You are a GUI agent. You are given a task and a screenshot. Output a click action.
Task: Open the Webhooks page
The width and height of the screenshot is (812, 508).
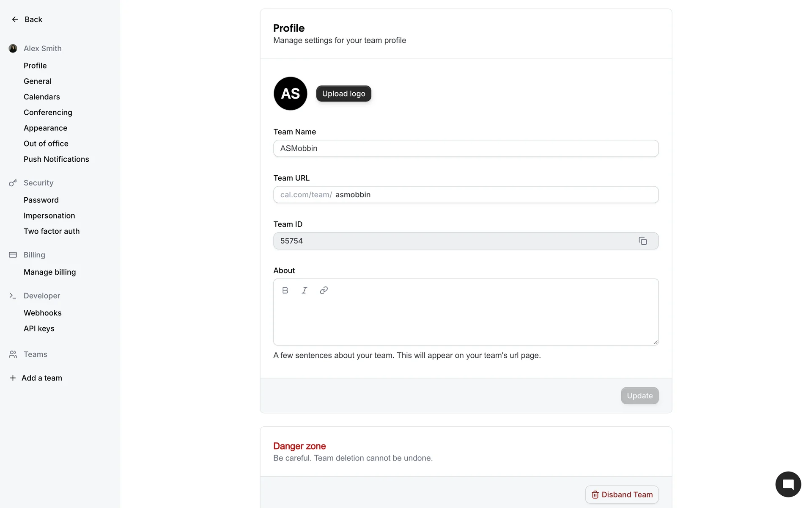tap(43, 313)
